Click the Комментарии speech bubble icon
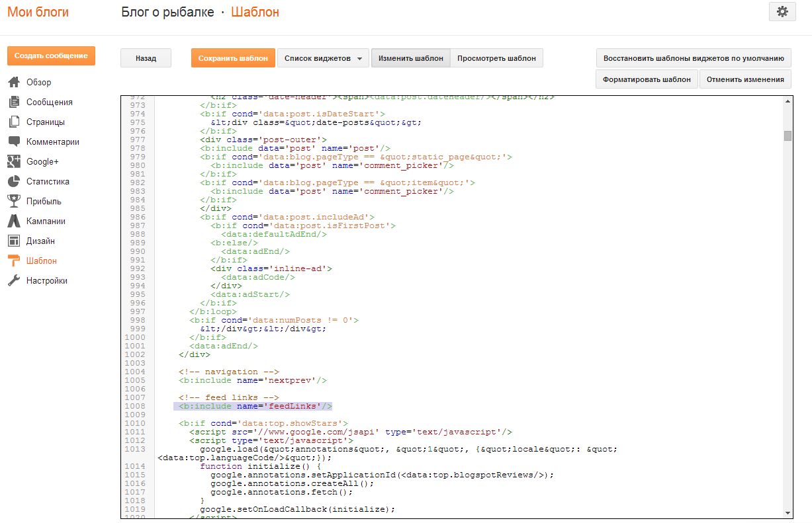The height and width of the screenshot is (523, 812). point(14,141)
